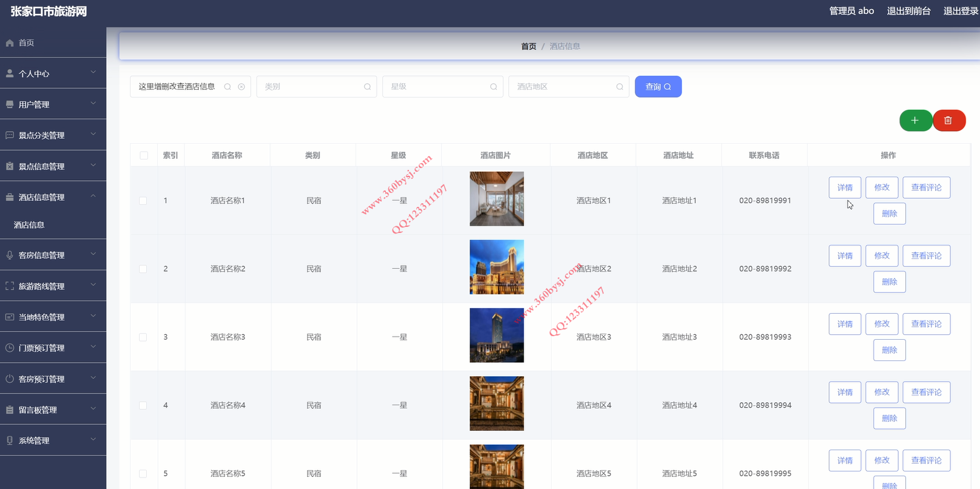The height and width of the screenshot is (489, 980).
Task: Click the home icon beside 首页 in sidebar
Action: [x=10, y=43]
